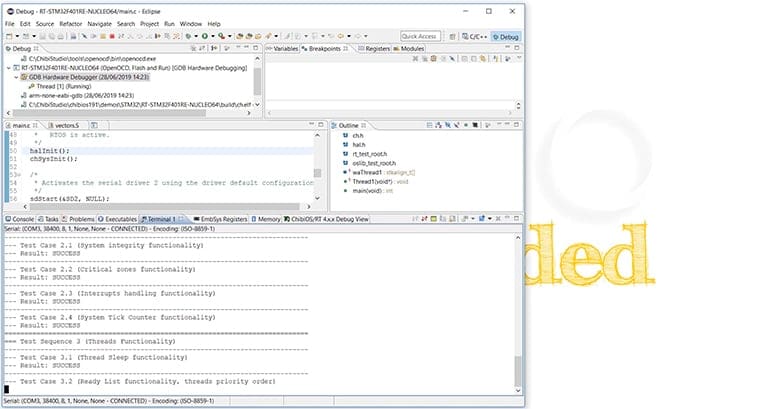768x409 pixels.
Task: Toggle Hide Fields in Outline toolbar
Action: click(448, 125)
